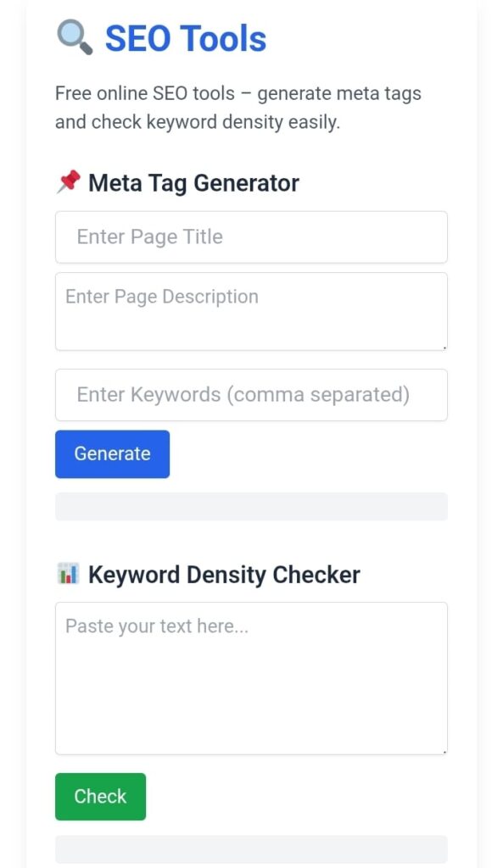This screenshot has width=503, height=868.
Task: Click the blue Generate button
Action: click(x=113, y=454)
